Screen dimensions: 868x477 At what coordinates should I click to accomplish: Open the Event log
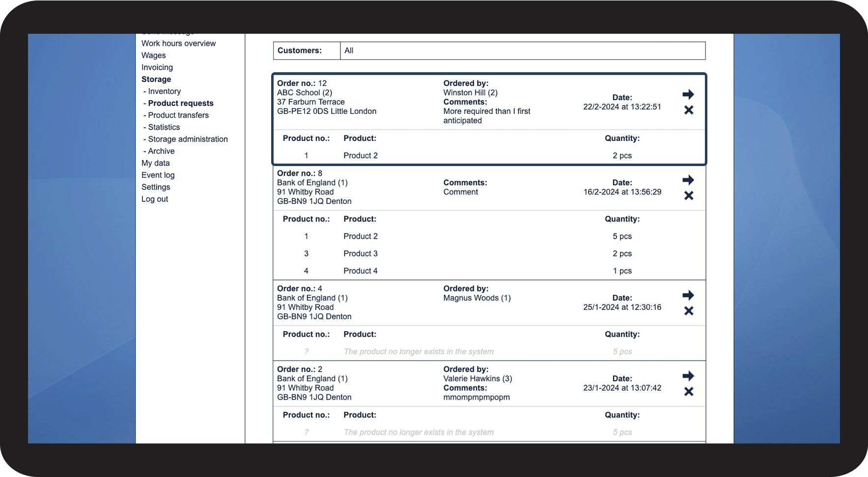point(158,175)
